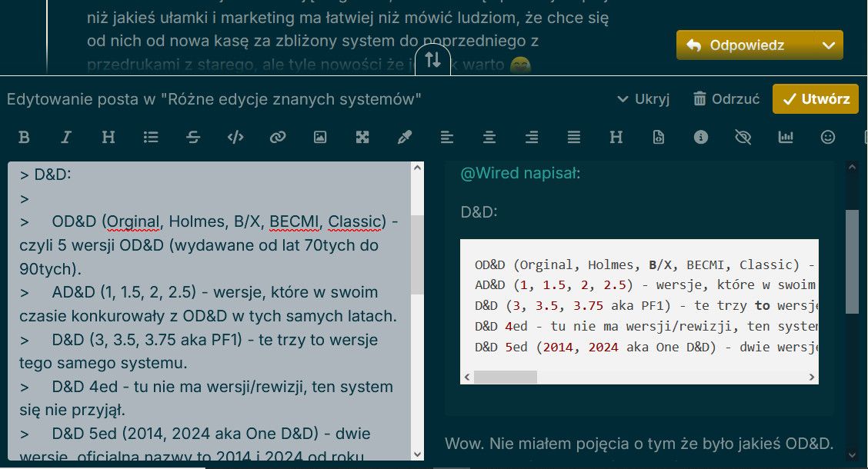Click the 'D&D:' label in the preview
Viewport: 868px width, 469px height.
[x=479, y=212]
